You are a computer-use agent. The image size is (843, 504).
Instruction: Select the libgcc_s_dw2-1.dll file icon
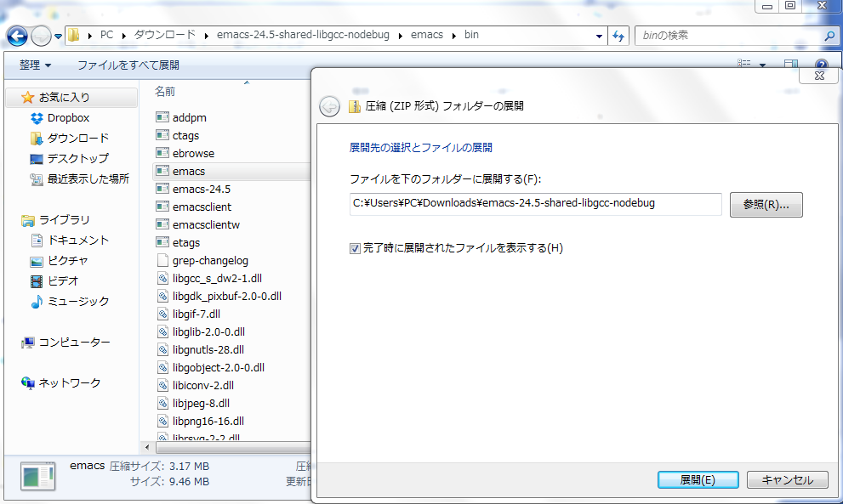[x=162, y=278]
